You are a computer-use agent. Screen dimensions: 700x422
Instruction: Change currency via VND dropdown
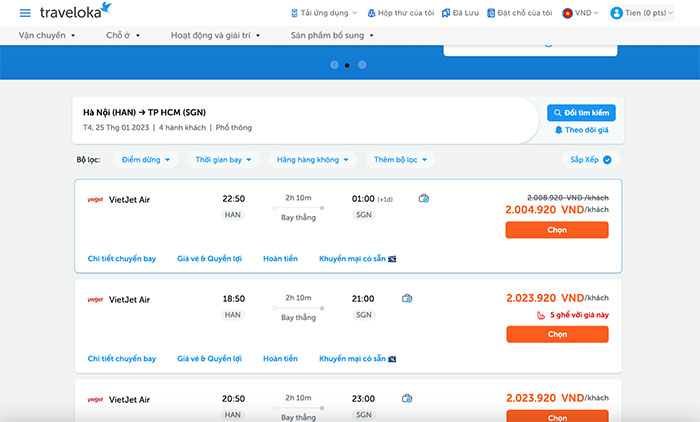(580, 13)
